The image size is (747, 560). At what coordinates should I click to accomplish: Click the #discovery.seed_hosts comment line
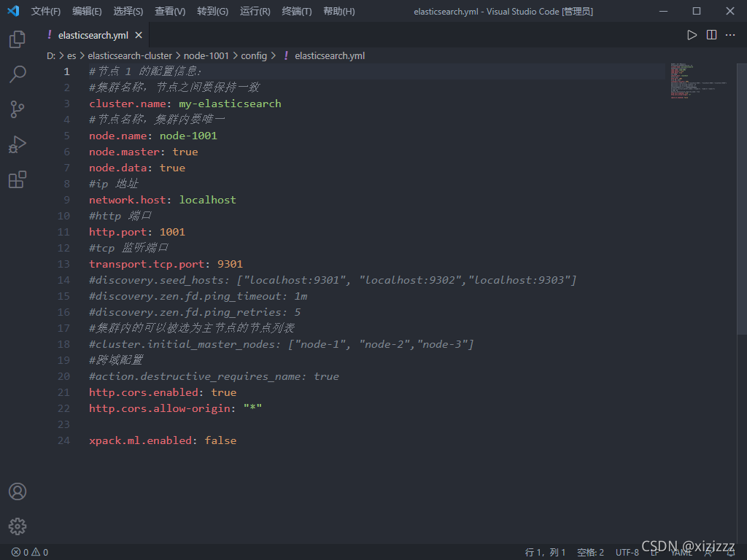(333, 280)
